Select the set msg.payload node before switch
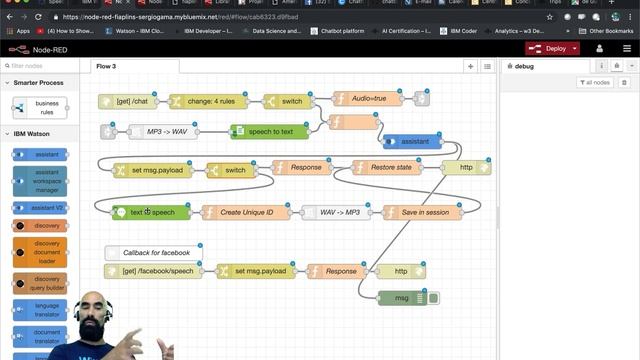The image size is (640, 360). click(x=152, y=170)
